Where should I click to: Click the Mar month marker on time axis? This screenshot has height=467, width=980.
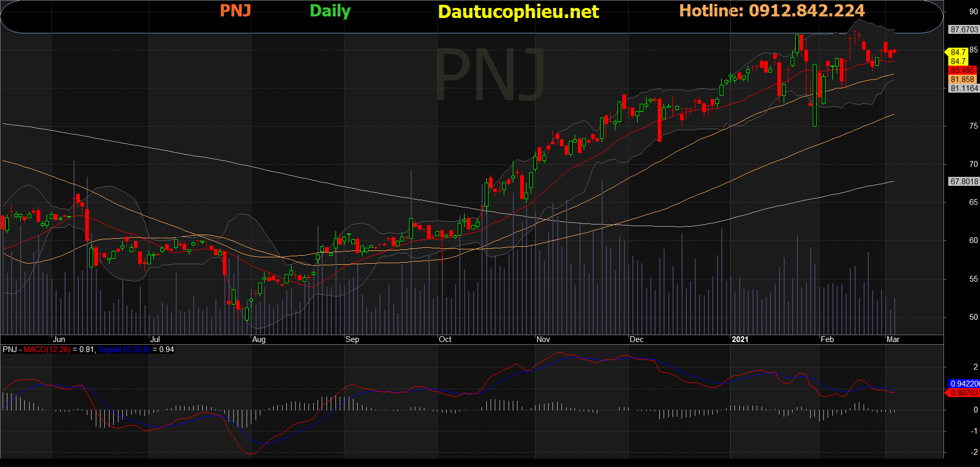(x=893, y=339)
